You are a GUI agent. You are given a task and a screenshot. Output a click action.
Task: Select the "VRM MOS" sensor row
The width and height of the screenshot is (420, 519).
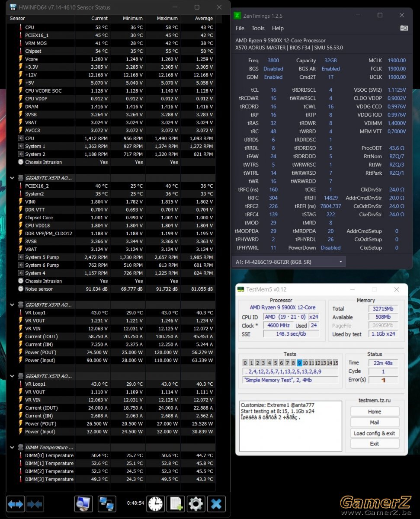click(112, 43)
